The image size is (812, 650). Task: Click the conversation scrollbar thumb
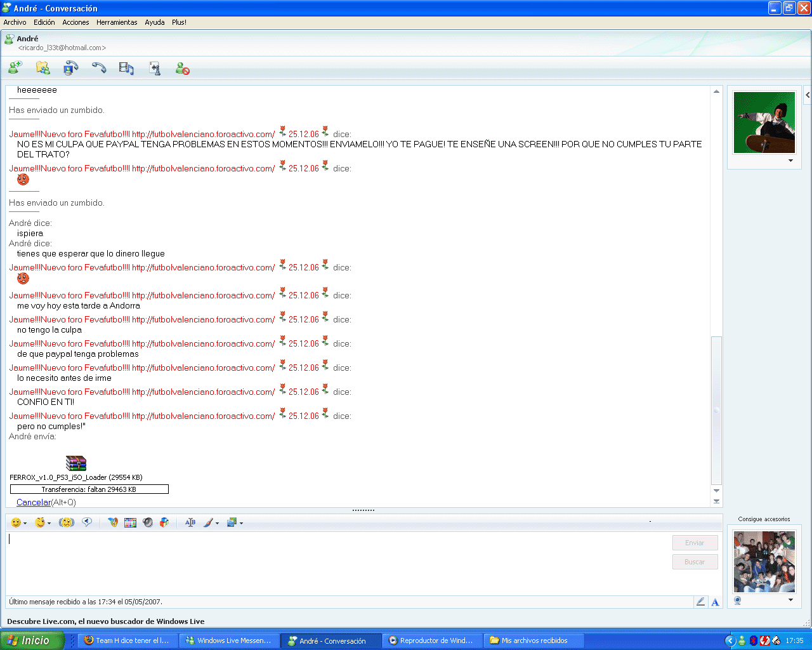click(716, 410)
